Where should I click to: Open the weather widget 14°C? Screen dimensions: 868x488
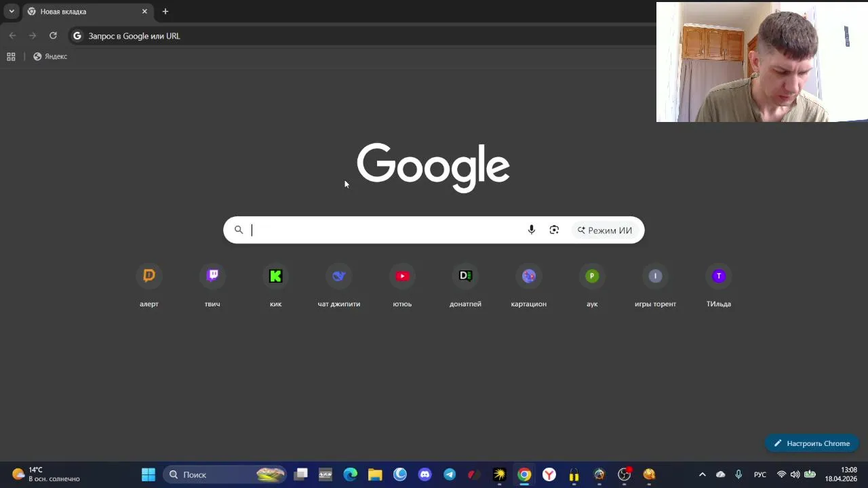coord(46,474)
